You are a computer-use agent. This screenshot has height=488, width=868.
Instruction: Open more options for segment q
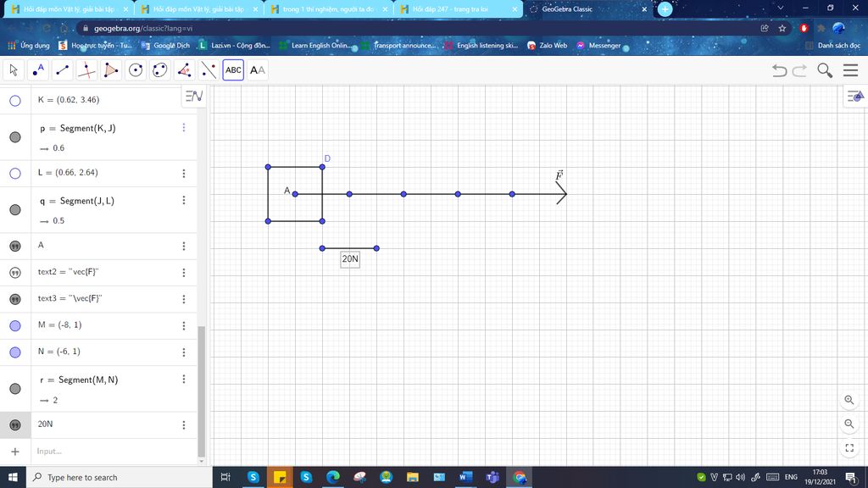click(x=184, y=200)
